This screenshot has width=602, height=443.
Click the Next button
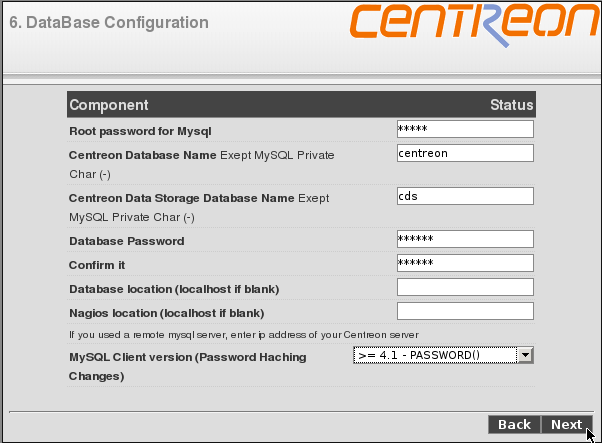[567, 425]
